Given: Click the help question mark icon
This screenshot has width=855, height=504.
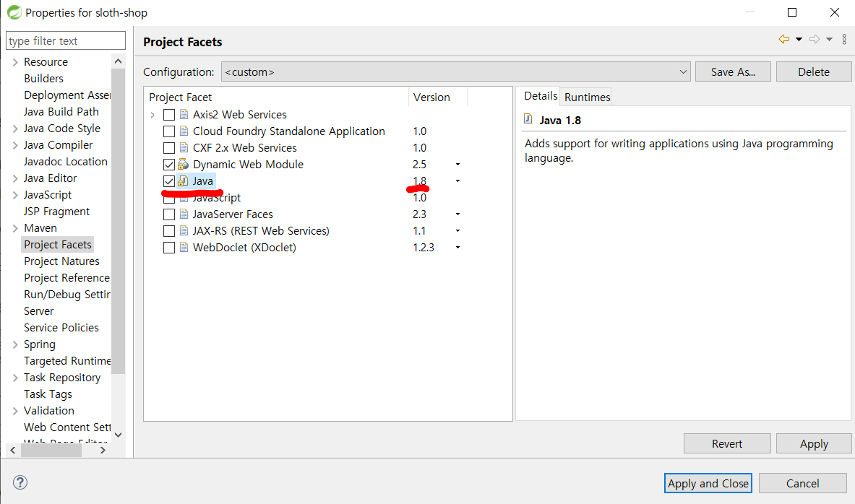Looking at the screenshot, I should pos(20,482).
